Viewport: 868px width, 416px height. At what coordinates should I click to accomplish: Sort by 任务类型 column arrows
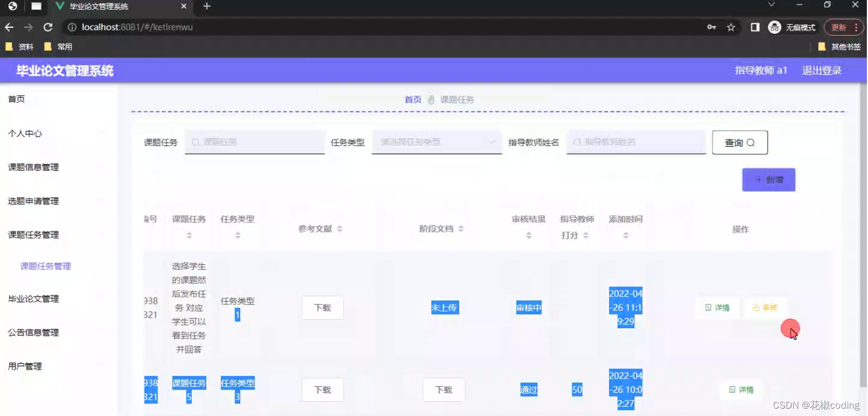237,235
